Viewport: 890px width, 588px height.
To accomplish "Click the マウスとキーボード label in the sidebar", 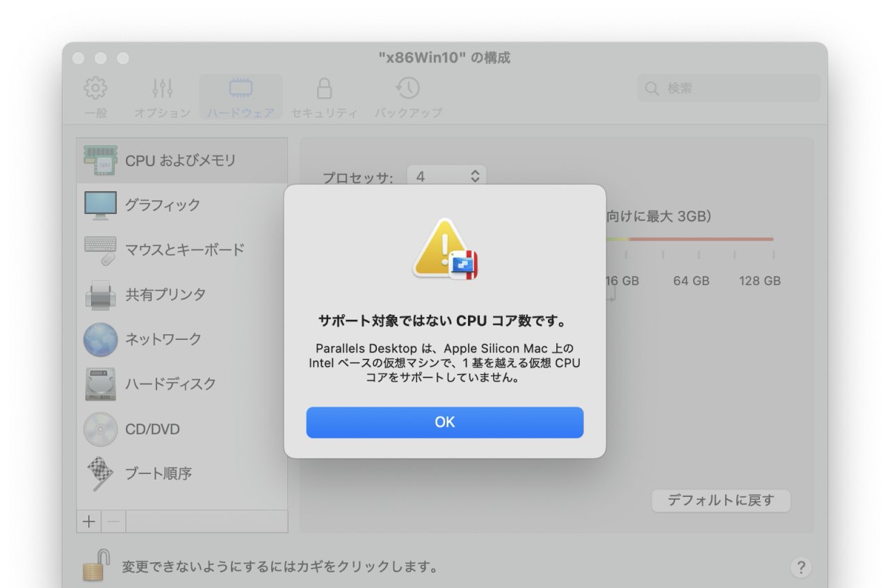I will coord(185,250).
